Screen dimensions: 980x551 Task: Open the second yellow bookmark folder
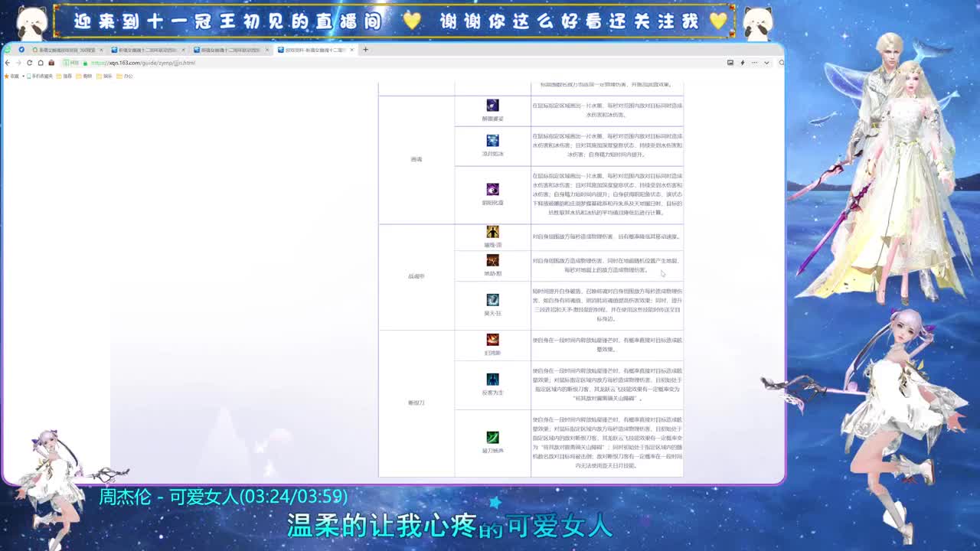pyautogui.click(x=84, y=76)
